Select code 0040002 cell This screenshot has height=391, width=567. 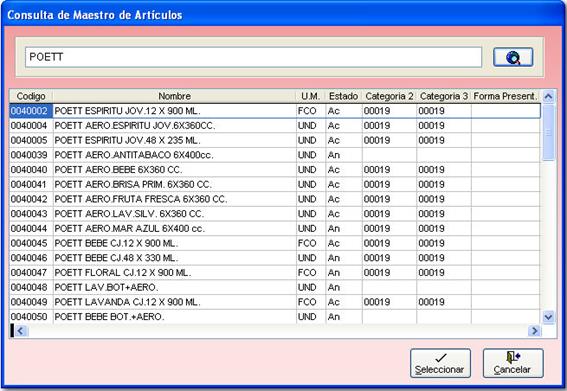tap(31, 111)
